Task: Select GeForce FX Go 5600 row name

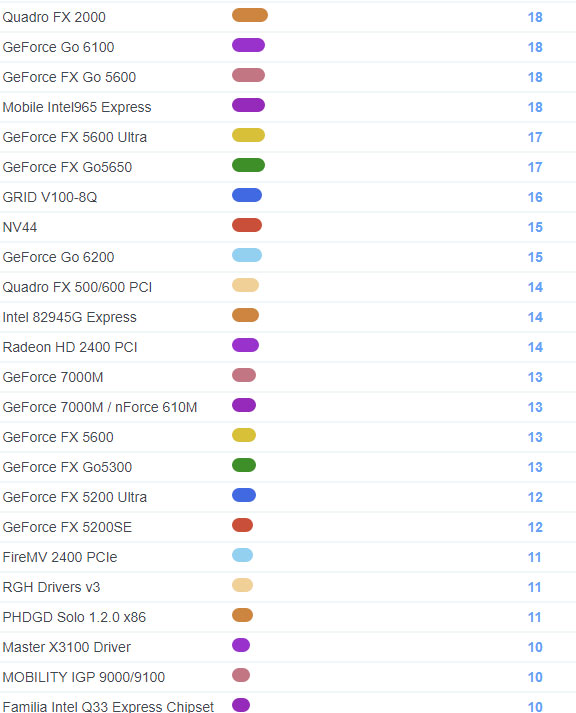Action: (x=69, y=77)
